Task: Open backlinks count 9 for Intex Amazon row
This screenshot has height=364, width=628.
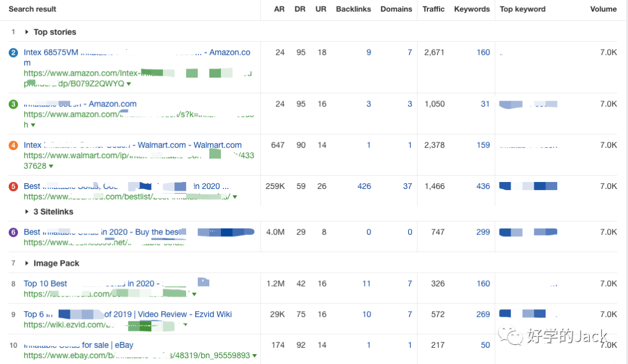Action: (x=369, y=52)
